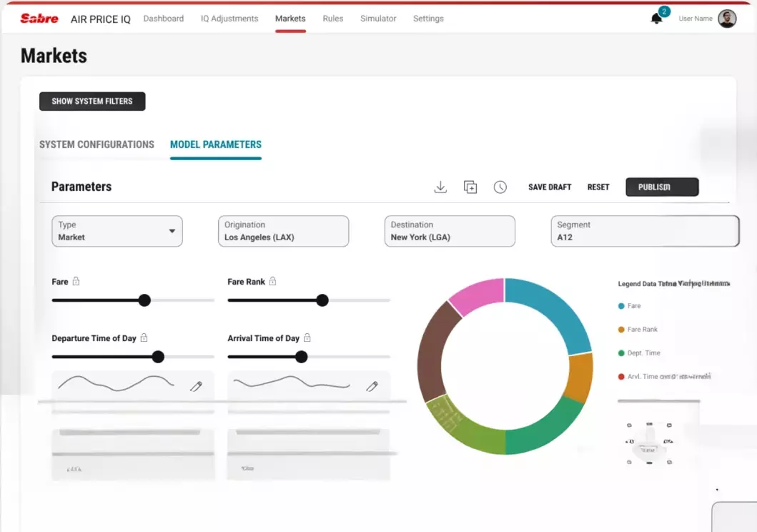The height and width of the screenshot is (532, 757).
Task: Click the duplicate parameters icon
Action: tap(470, 187)
